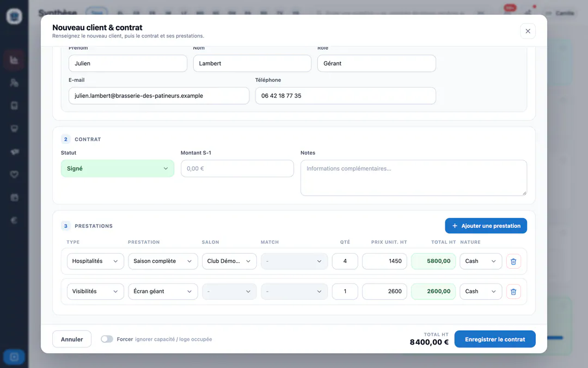Edit quantity 1 in Visibilités row
Viewport: 588px width, 368px height.
(345, 291)
